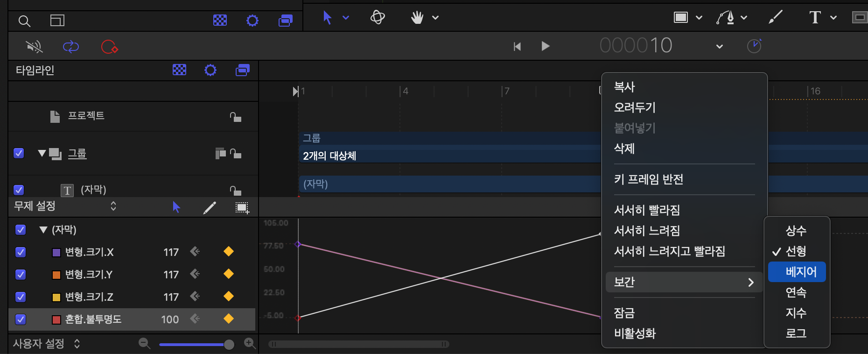Select the Text tool
The height and width of the screenshot is (354, 868).
(x=815, y=18)
